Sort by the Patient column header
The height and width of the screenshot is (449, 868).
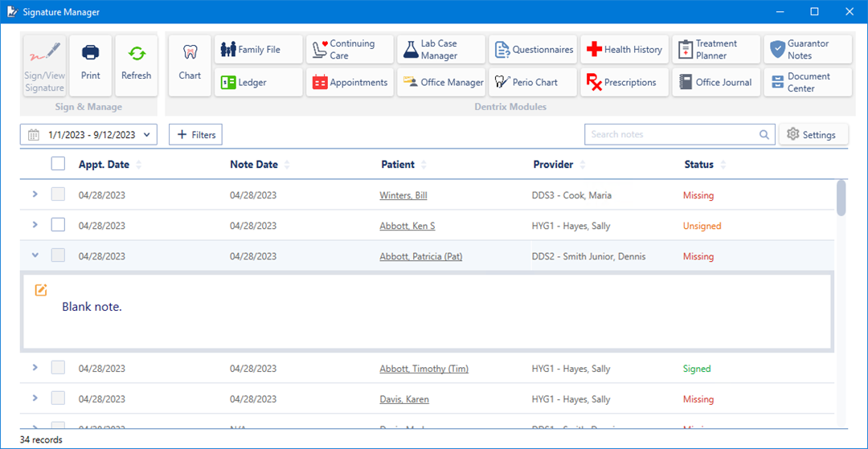tap(399, 165)
